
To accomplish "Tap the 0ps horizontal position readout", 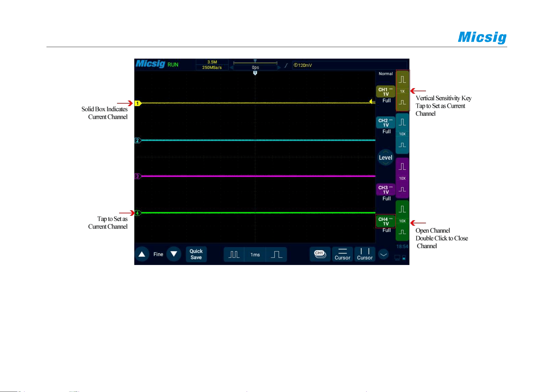I will 255,68.
